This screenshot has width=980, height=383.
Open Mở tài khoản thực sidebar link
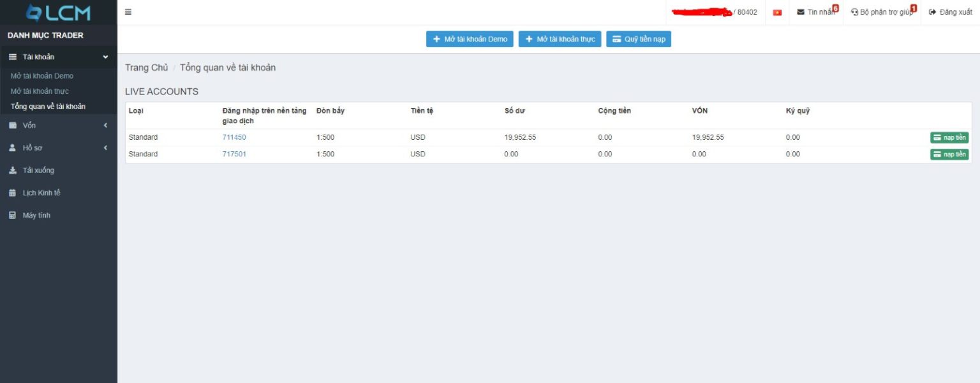coord(40,91)
